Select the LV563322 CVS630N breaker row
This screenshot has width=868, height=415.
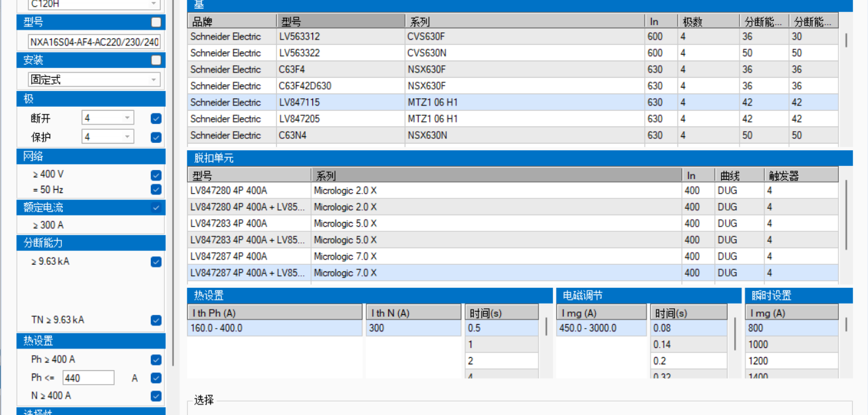pos(513,53)
